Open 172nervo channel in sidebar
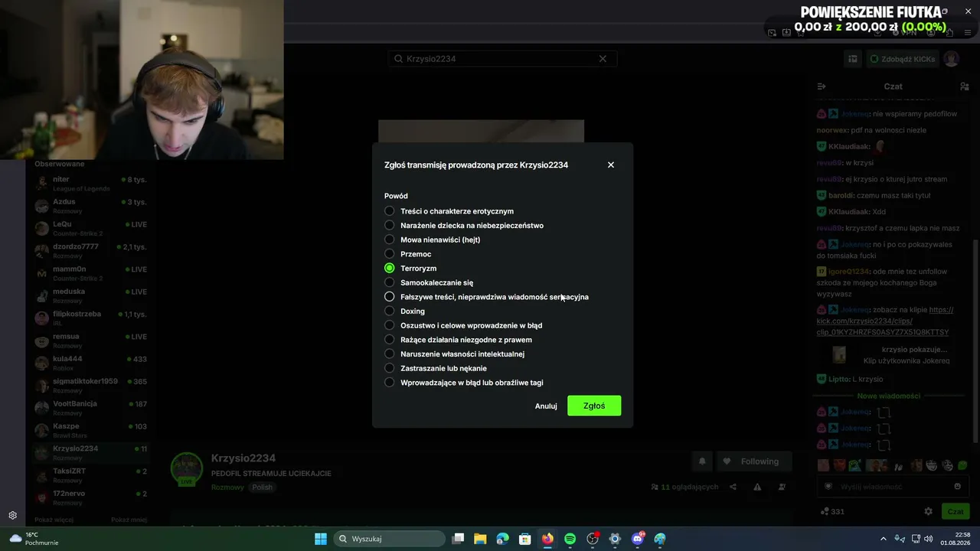 pos(92,497)
